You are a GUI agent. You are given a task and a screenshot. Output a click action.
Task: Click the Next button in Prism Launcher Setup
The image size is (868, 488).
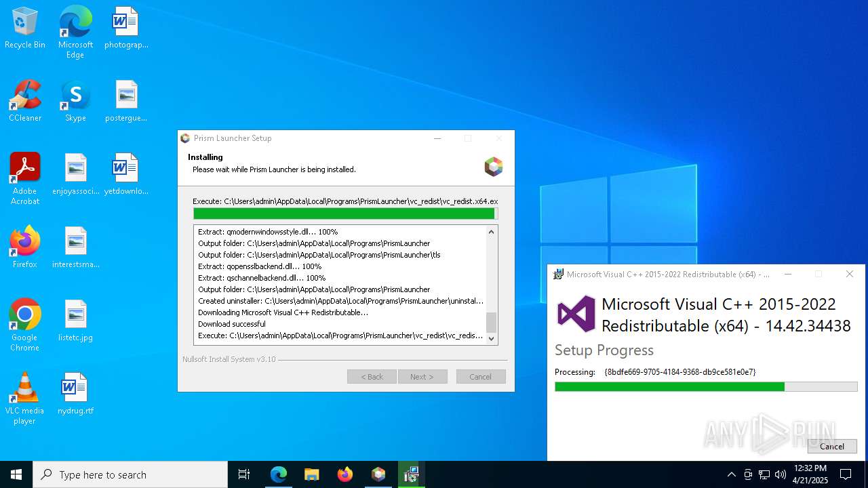point(422,376)
